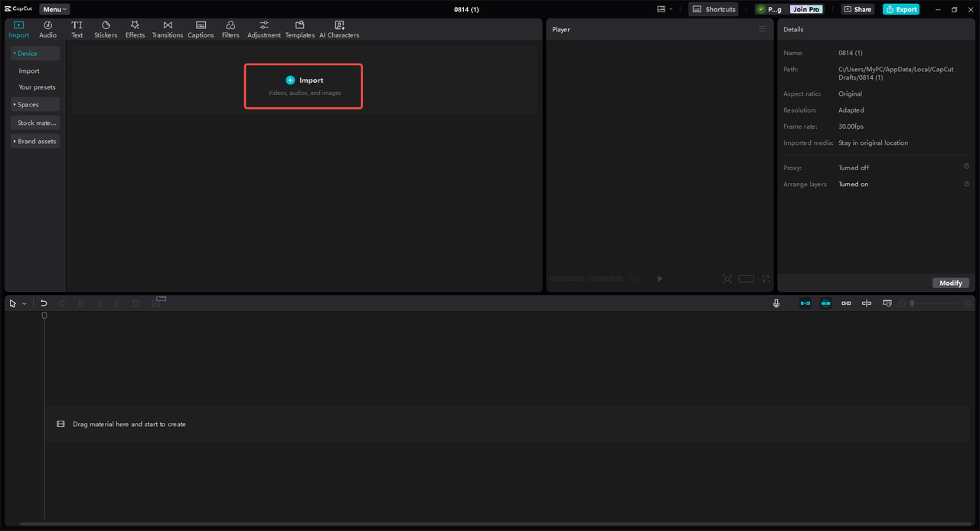Click the Join Pro button

click(x=806, y=9)
